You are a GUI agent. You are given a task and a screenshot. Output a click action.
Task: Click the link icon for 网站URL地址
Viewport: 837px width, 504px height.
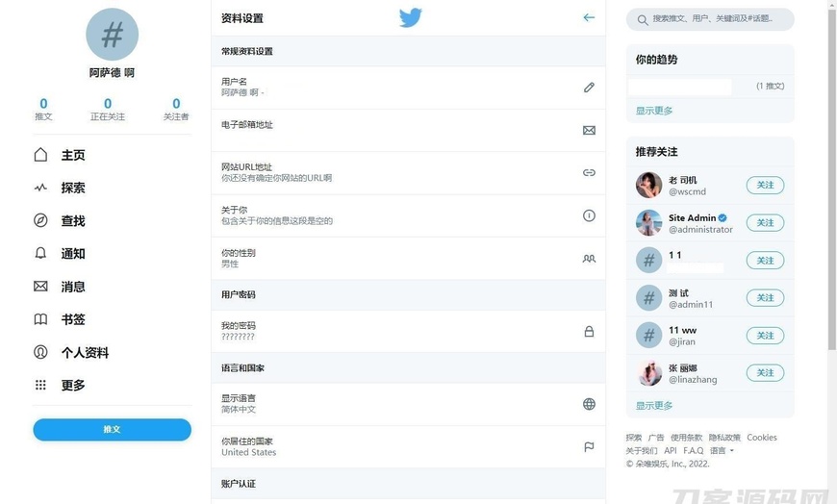tap(589, 172)
